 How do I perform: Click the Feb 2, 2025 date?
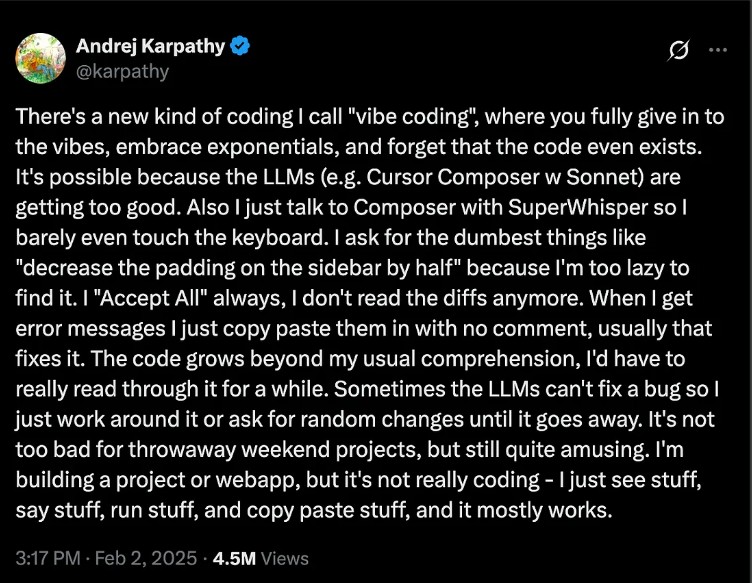tap(146, 558)
